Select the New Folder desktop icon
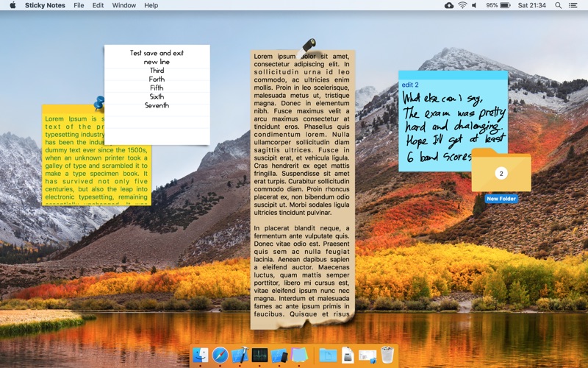The width and height of the screenshot is (588, 368). coord(501,175)
